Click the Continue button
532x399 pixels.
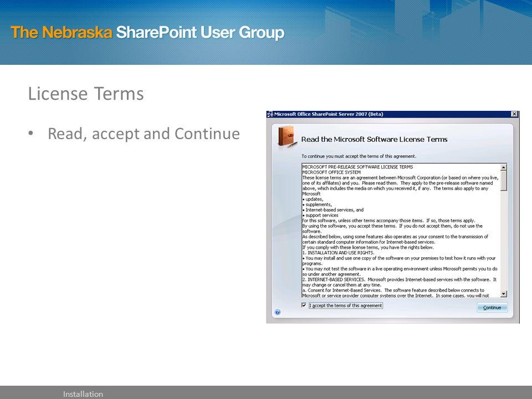tap(492, 308)
